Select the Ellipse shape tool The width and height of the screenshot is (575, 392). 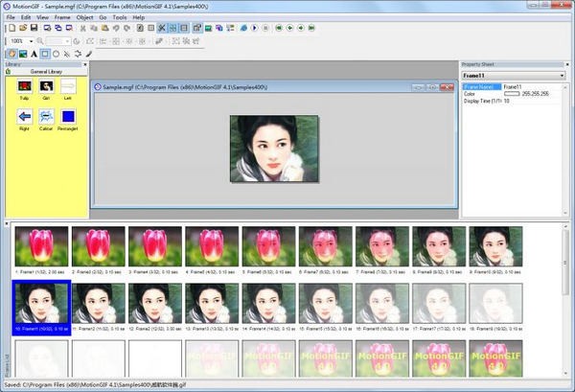click(55, 54)
